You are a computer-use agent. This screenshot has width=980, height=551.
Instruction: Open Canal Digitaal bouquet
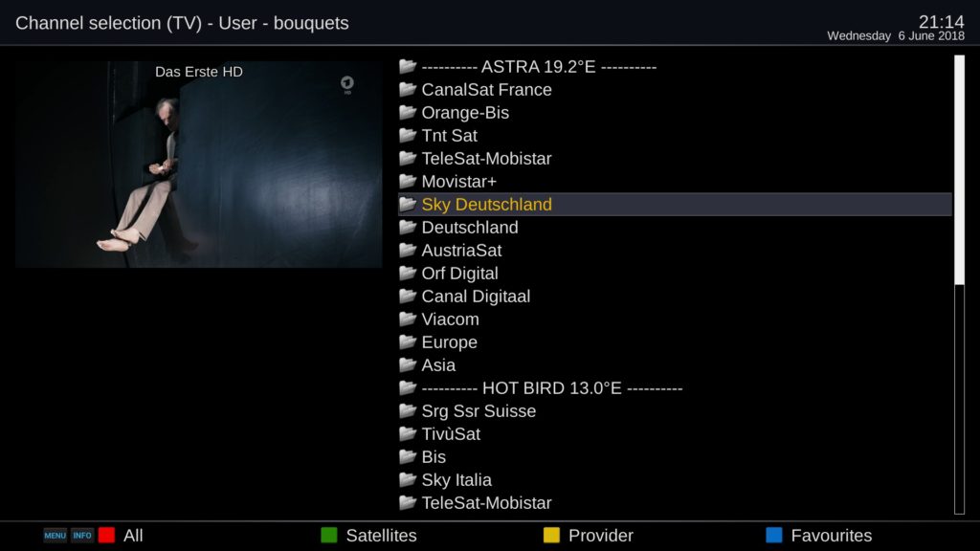point(675,297)
